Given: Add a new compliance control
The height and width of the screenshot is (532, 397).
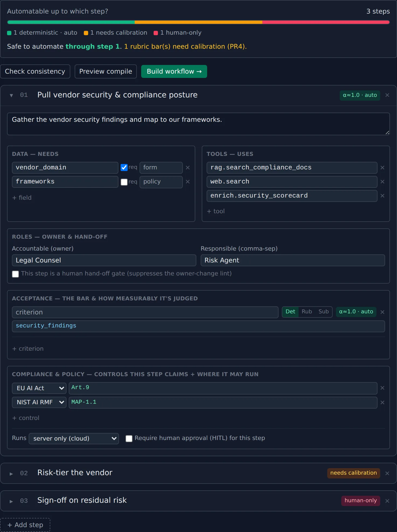Looking at the screenshot, I should [26, 418].
